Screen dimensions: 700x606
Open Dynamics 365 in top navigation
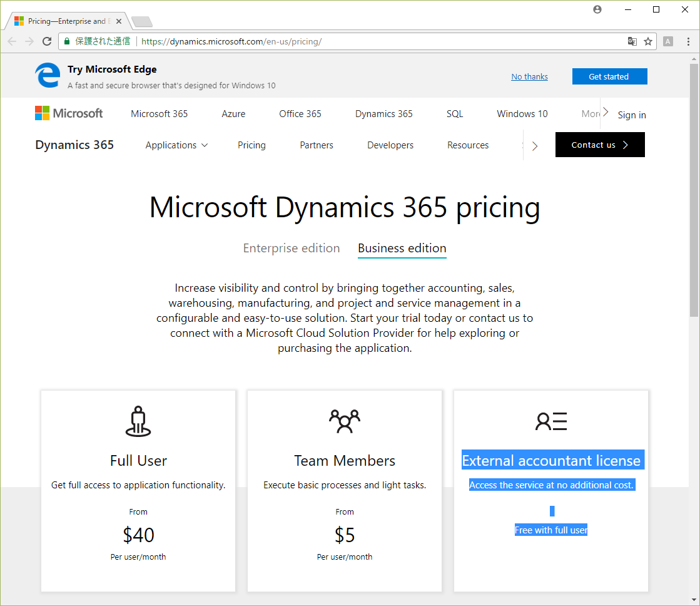pos(384,114)
